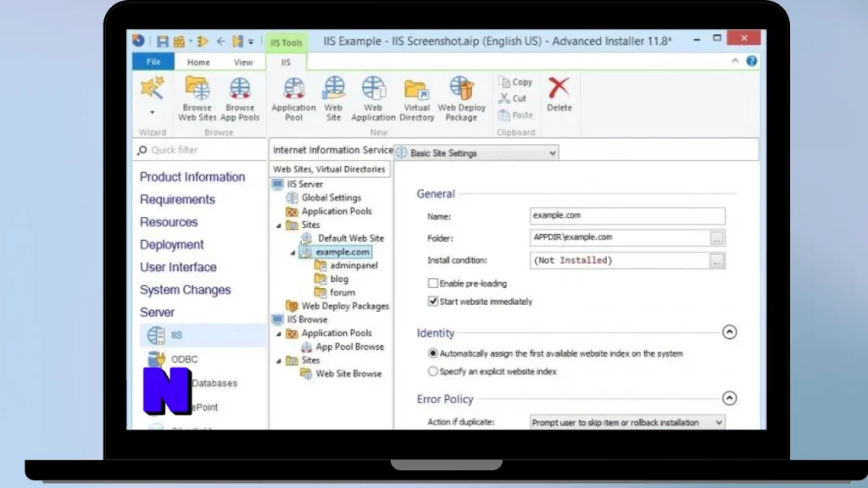Collapse Sites node under IIS Server
868x488 pixels.
point(279,225)
